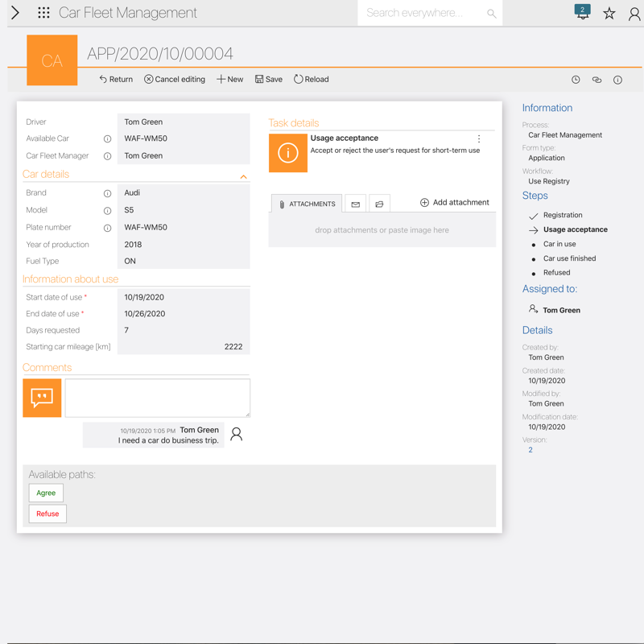Switch to the Attachments tab
Viewport: 644px width, 644px height.
pyautogui.click(x=307, y=204)
